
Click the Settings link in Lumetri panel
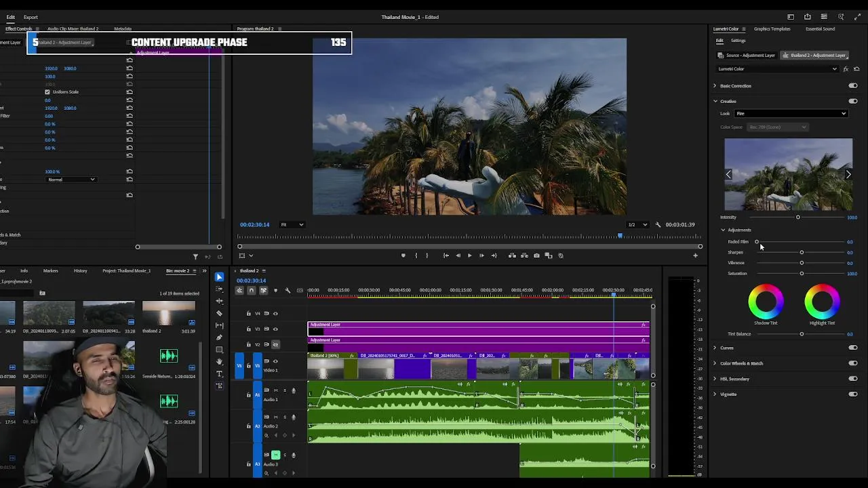click(738, 41)
